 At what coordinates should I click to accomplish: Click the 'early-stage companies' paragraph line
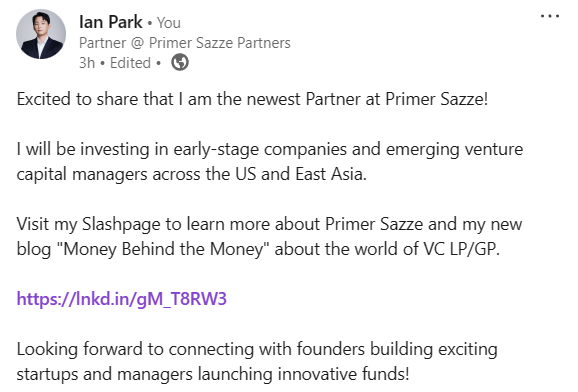click(x=270, y=149)
